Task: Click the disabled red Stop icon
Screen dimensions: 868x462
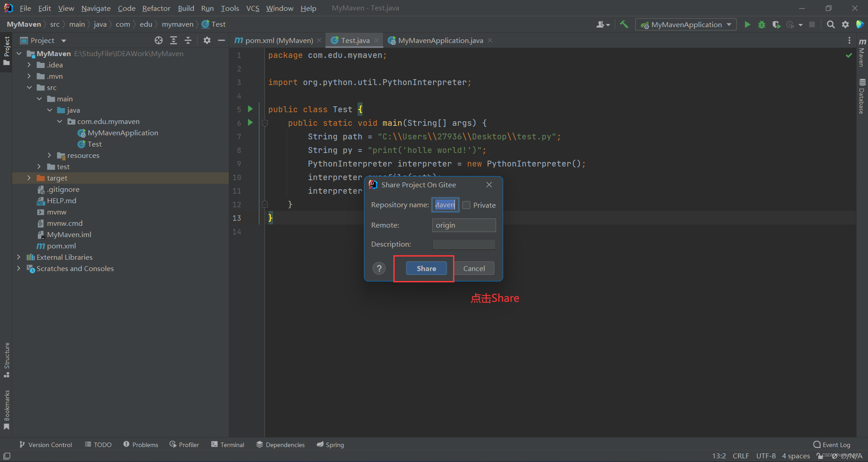Action: [x=812, y=24]
